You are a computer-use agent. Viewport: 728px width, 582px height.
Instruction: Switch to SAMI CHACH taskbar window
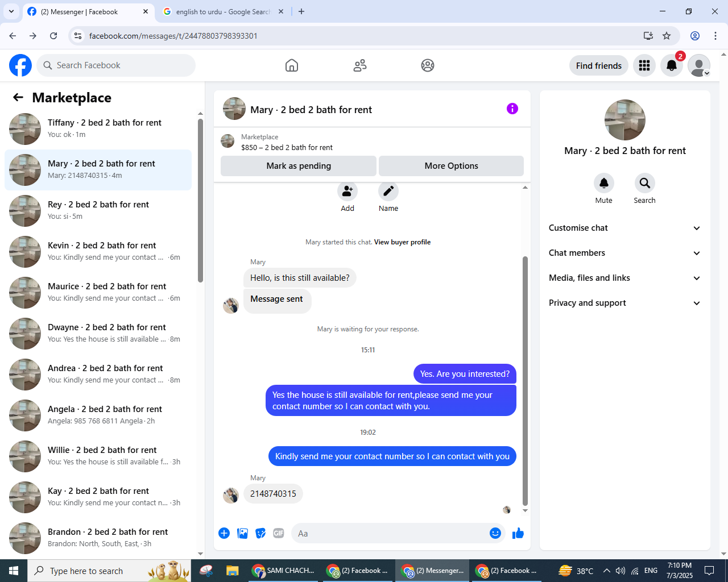(283, 571)
